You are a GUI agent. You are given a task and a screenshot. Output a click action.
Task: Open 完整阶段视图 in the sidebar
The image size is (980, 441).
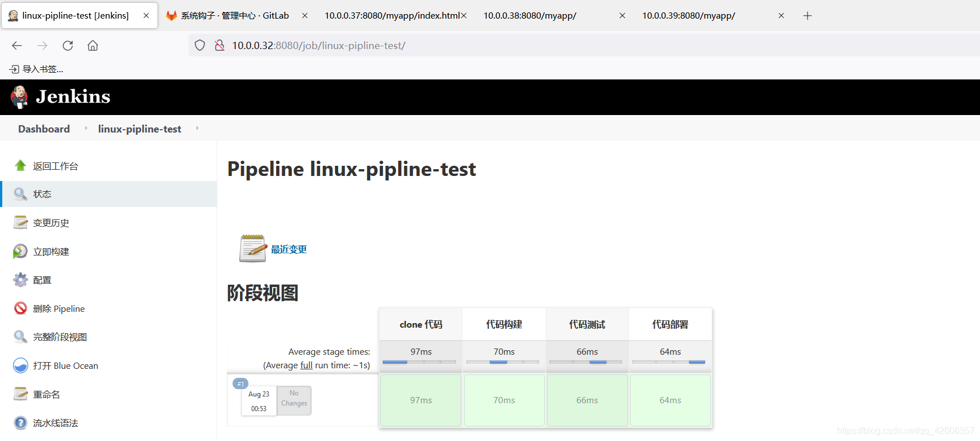(60, 337)
